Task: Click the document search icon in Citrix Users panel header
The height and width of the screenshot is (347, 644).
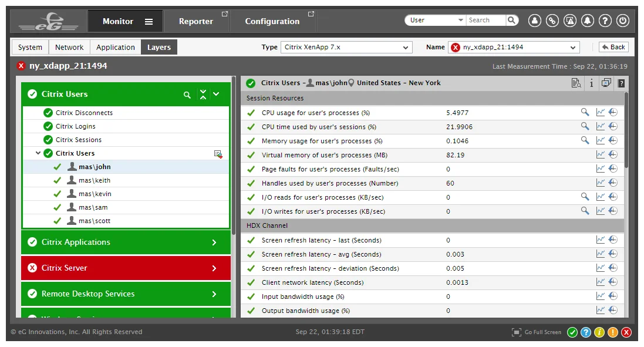Action: coord(576,83)
